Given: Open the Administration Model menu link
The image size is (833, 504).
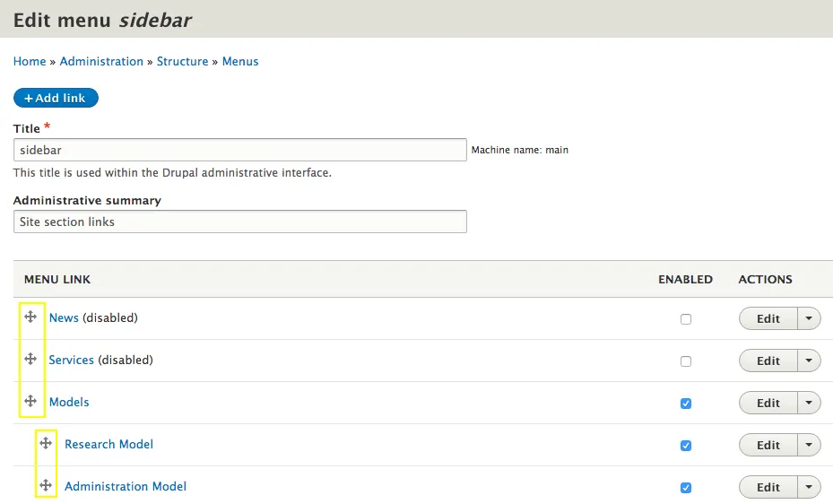Looking at the screenshot, I should (126, 486).
